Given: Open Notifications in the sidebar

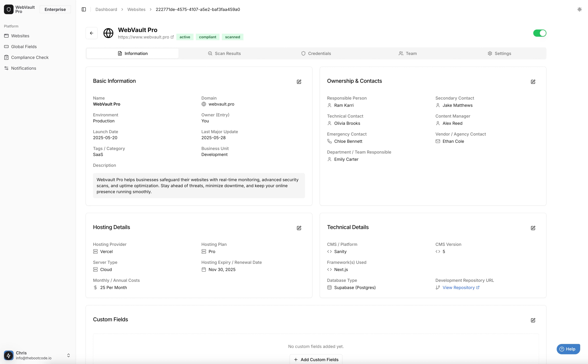Looking at the screenshot, I should [x=38, y=68].
